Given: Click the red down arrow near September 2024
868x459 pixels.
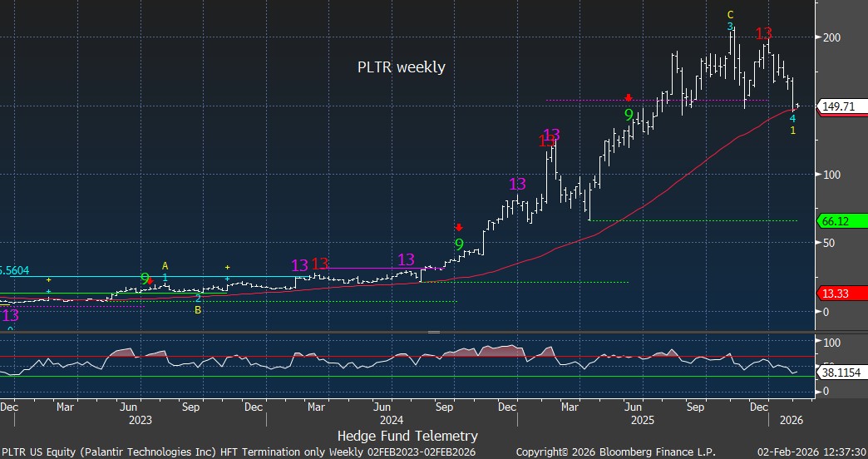Looking at the screenshot, I should 458,227.
